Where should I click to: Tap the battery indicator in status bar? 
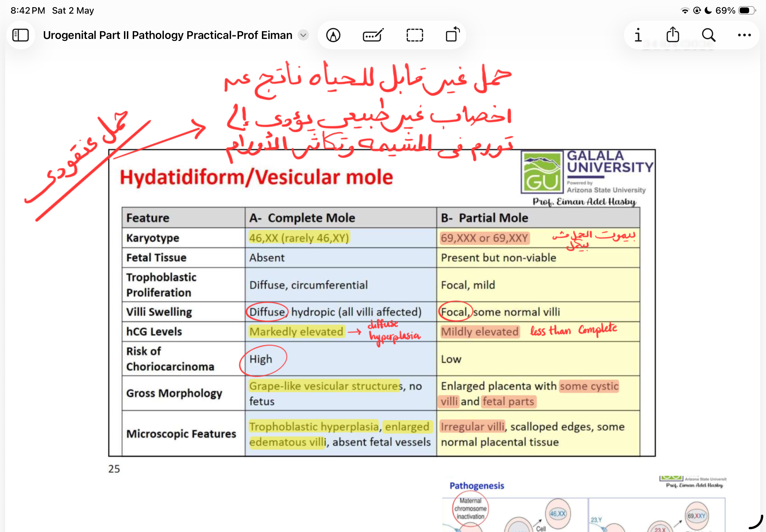(747, 10)
